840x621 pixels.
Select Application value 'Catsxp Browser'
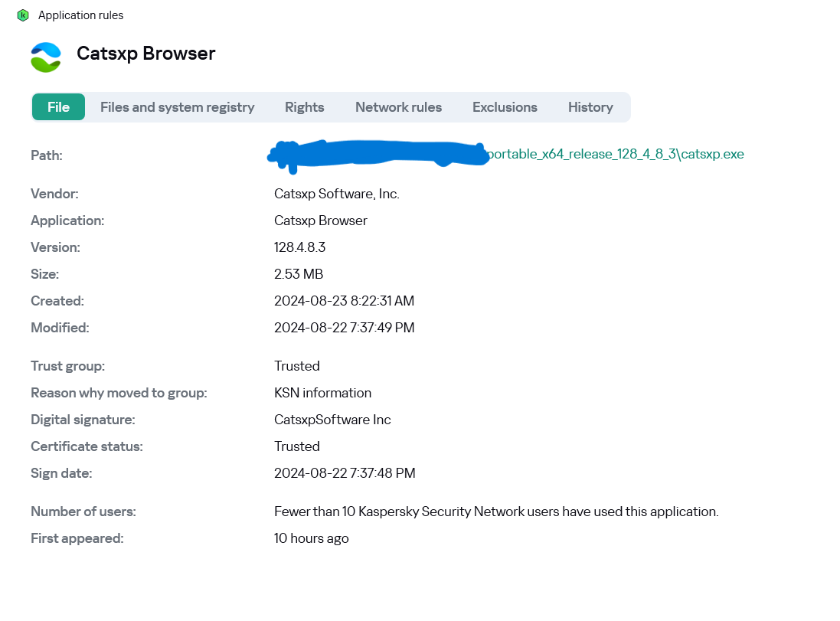(320, 221)
